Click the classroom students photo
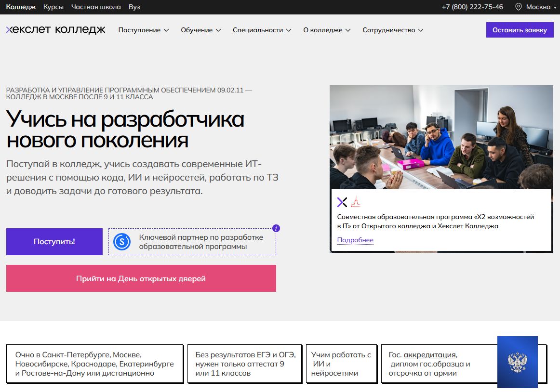 (441, 137)
